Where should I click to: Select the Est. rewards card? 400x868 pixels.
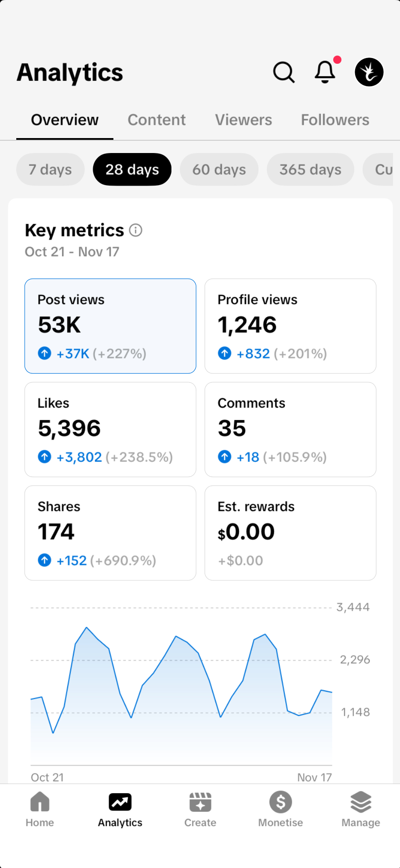point(290,532)
